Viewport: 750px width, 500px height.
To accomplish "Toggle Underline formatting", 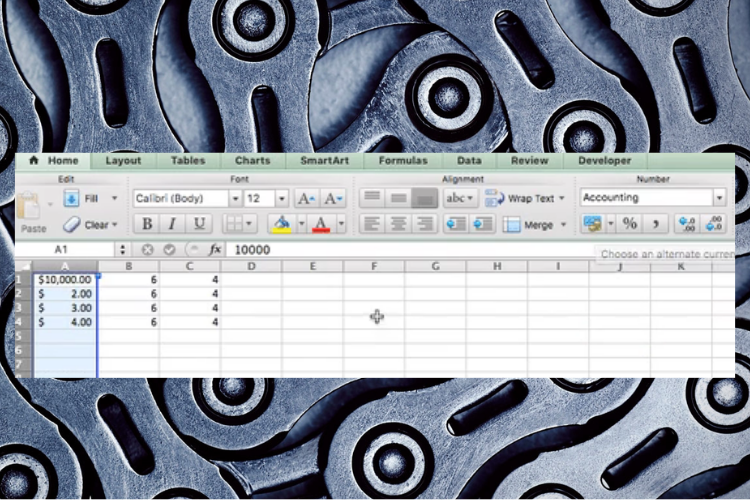I will click(199, 223).
